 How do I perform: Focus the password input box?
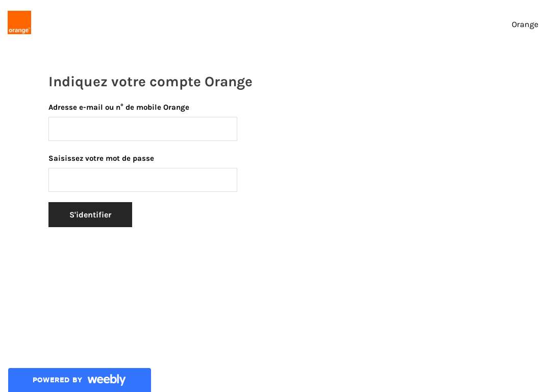point(143,180)
